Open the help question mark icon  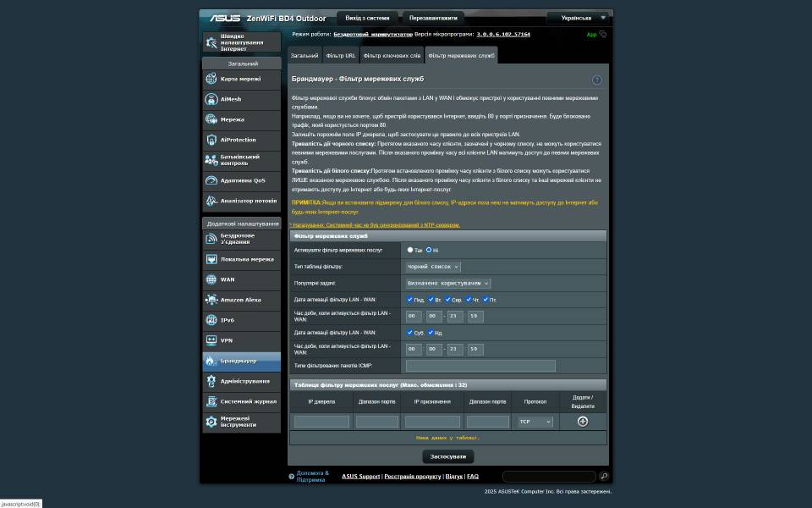(597, 80)
